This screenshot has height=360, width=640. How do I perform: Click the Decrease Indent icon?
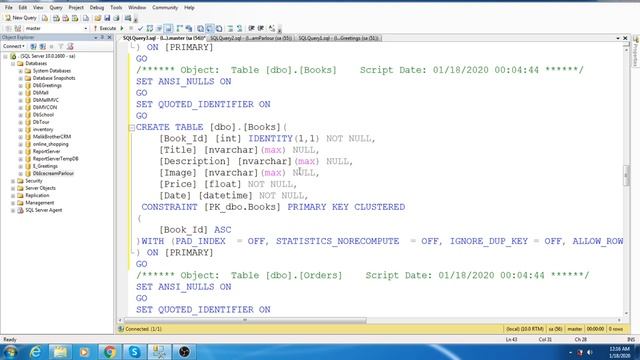tap(251, 28)
